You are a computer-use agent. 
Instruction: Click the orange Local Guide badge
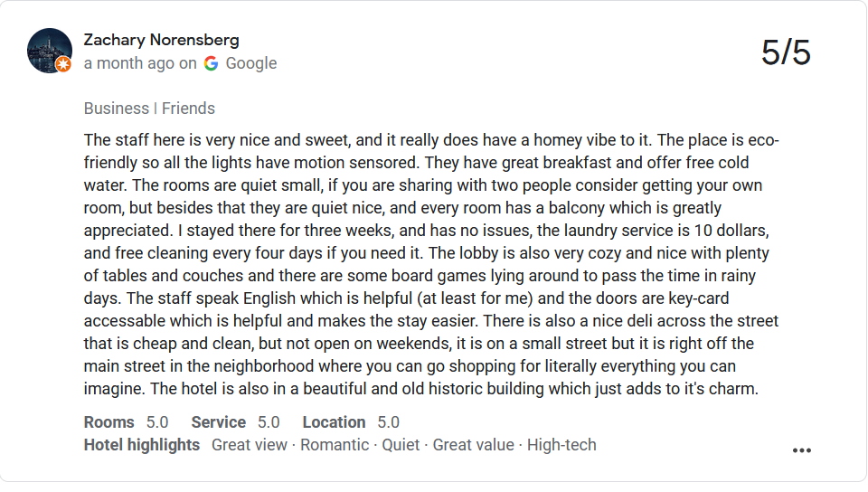[63, 64]
